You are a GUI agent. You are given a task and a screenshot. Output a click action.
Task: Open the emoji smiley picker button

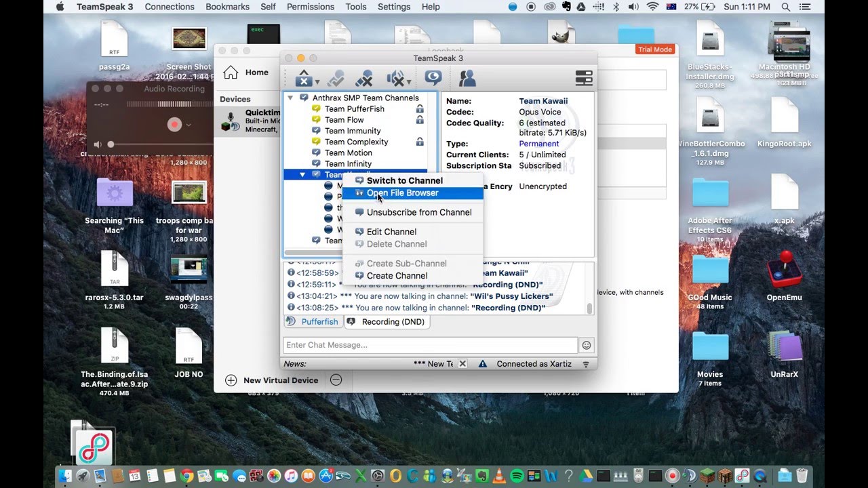point(587,345)
